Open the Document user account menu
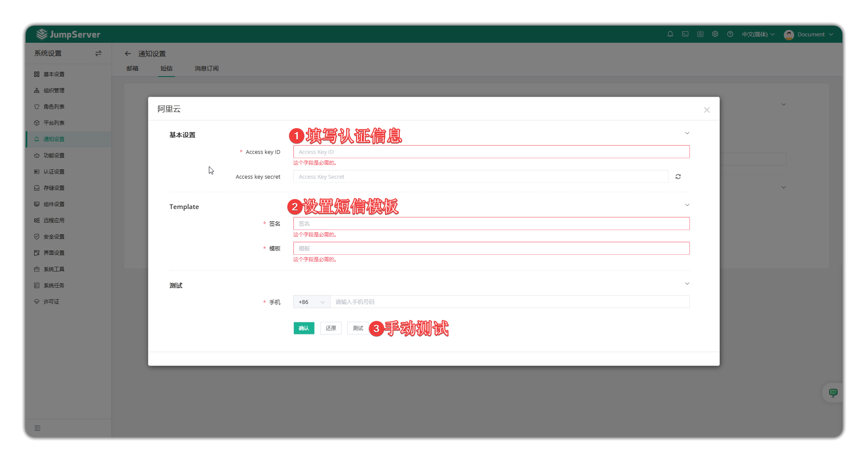The height and width of the screenshot is (454, 868). [809, 34]
